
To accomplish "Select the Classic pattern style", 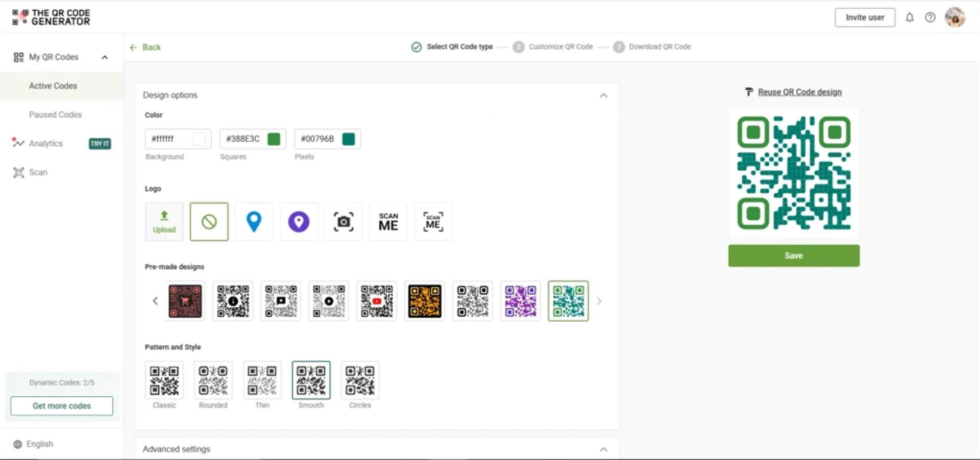I will click(x=164, y=380).
